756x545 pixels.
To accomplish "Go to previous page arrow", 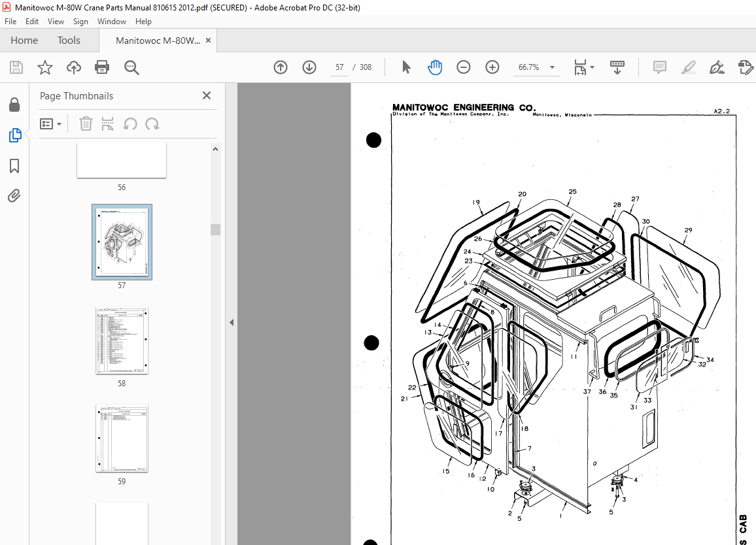I will tap(281, 67).
